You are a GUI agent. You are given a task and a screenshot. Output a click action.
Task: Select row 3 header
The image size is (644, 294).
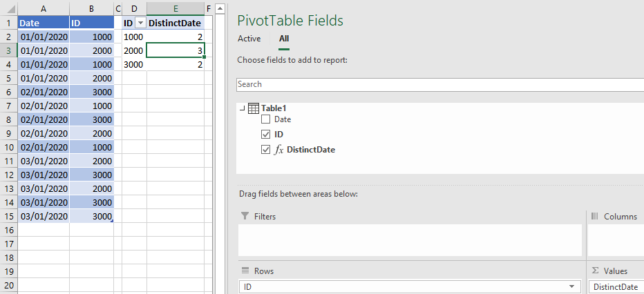(x=8, y=51)
